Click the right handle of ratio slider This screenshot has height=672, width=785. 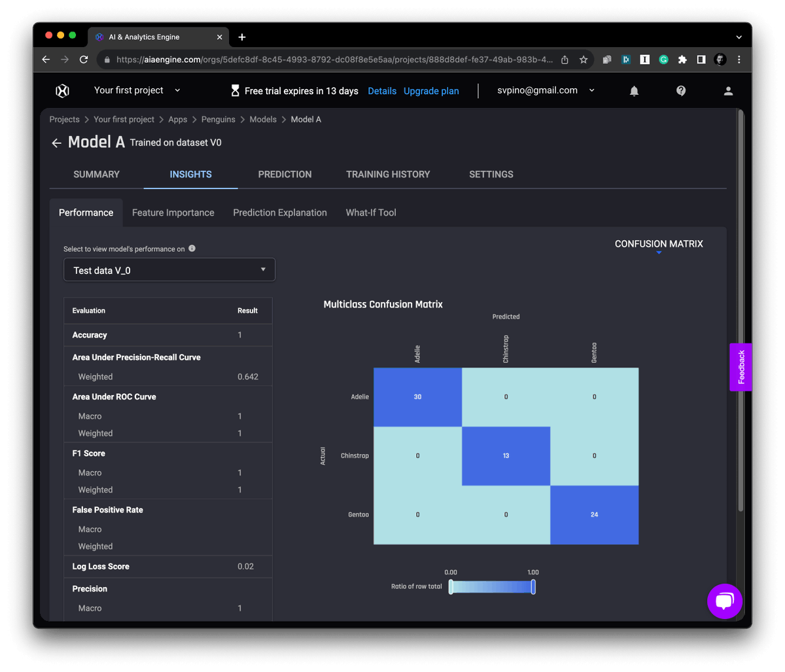pyautogui.click(x=533, y=587)
